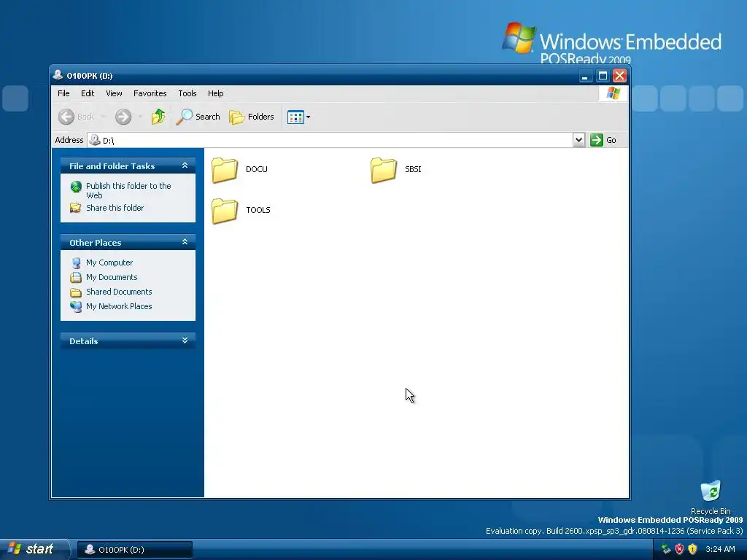This screenshot has width=747, height=560.
Task: Open the Favorites menu
Action: [x=150, y=93]
